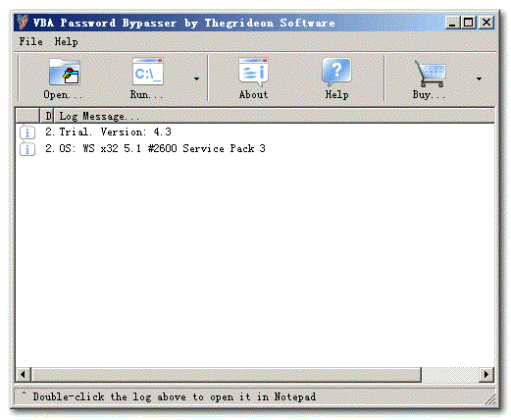This screenshot has height=420, width=511.
Task: Expand the Buy button dropdown arrow
Action: (479, 79)
